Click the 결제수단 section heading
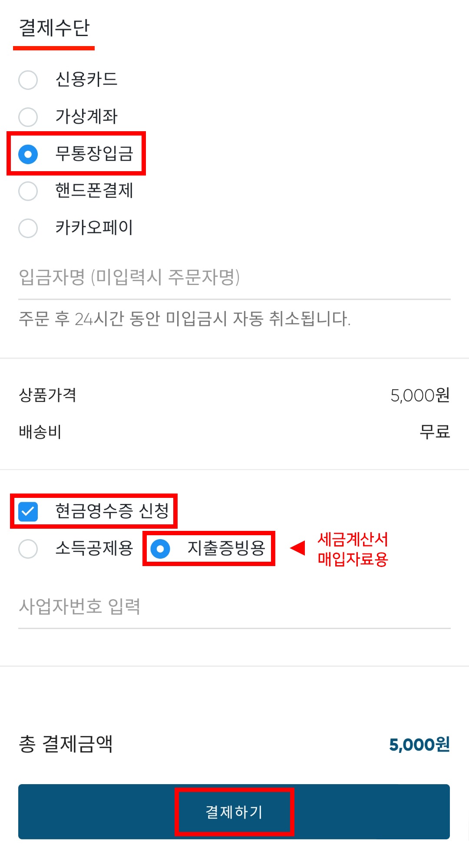This screenshot has width=469, height=868. click(x=54, y=28)
